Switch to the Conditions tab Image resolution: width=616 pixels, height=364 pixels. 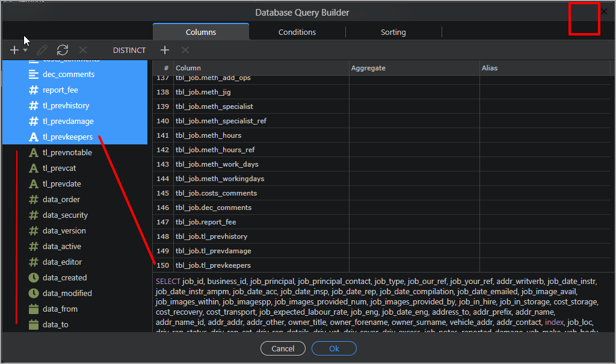click(x=297, y=32)
